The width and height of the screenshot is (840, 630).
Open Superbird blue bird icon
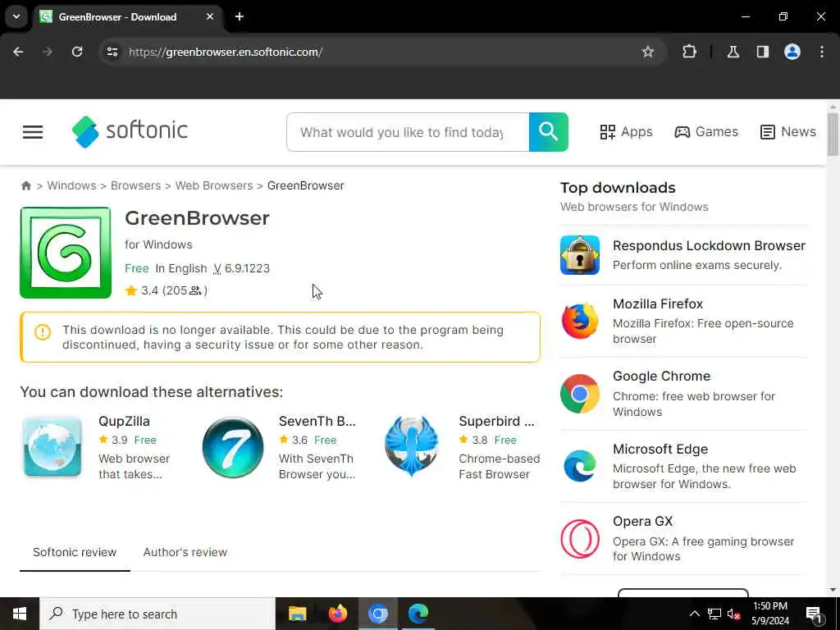412,445
